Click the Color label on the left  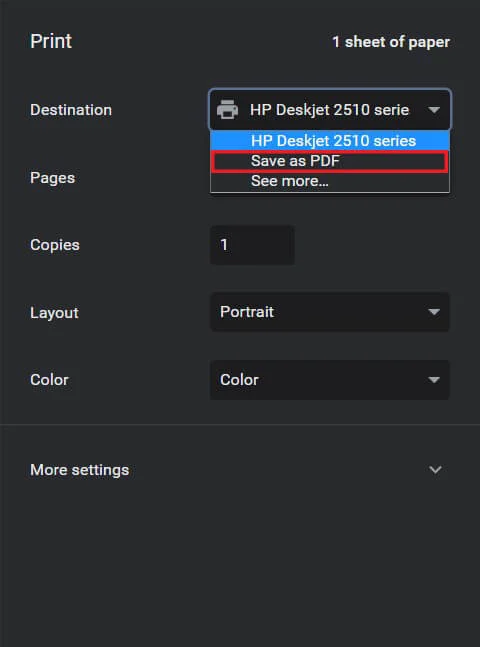pyautogui.click(x=49, y=380)
